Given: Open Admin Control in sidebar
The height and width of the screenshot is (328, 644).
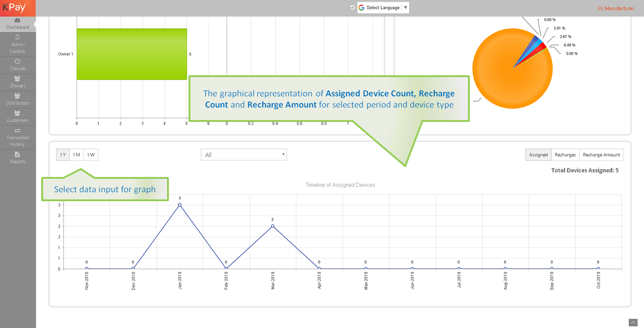Looking at the screenshot, I should point(17,38).
